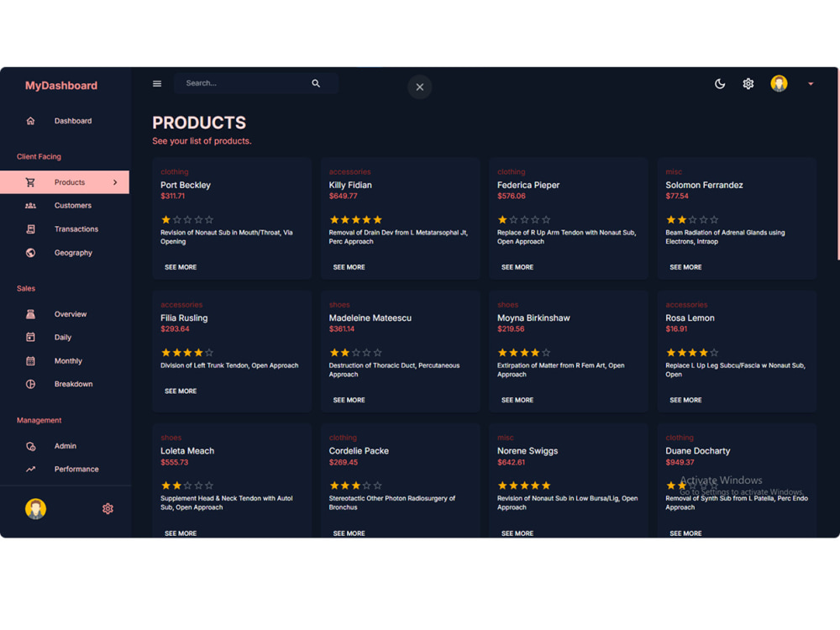Close overlay with the X button
Screen dimensions: 840x630
tap(420, 87)
